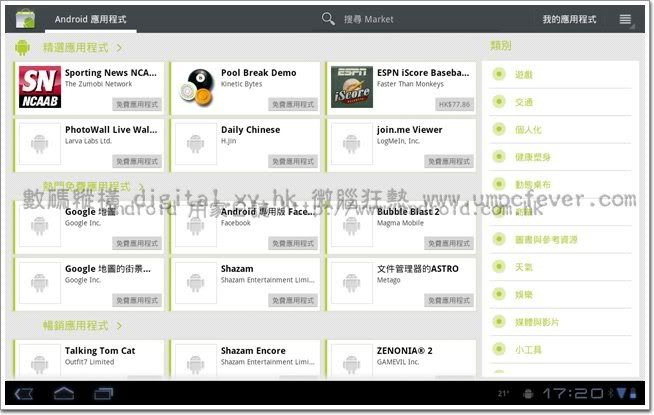
Task: Select the 遊戲 category
Action: (x=524, y=74)
